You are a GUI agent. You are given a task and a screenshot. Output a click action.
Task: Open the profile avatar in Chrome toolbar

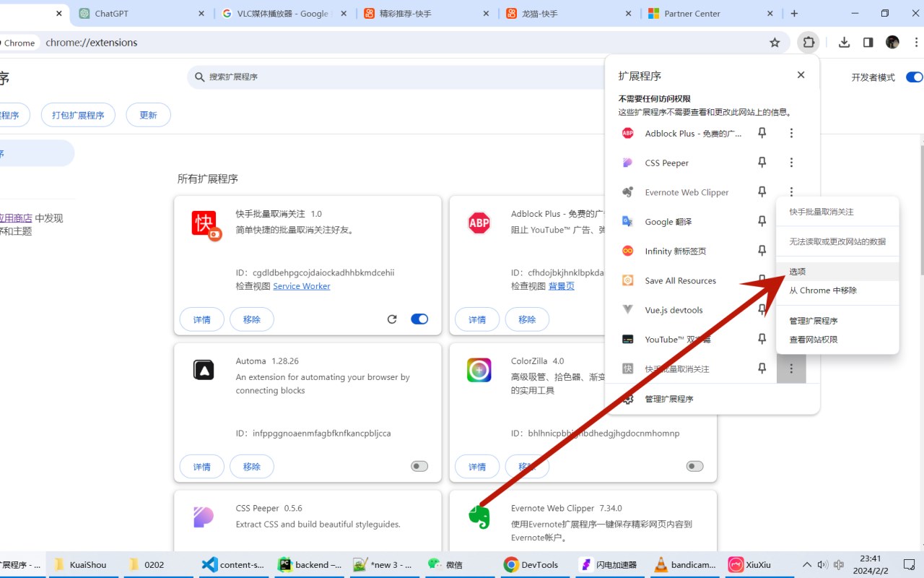(892, 43)
